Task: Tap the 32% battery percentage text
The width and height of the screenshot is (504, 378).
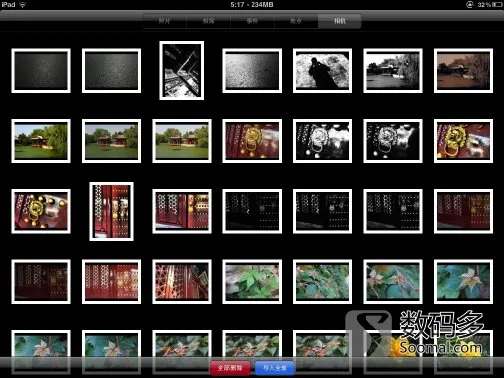Action: pyautogui.click(x=483, y=5)
